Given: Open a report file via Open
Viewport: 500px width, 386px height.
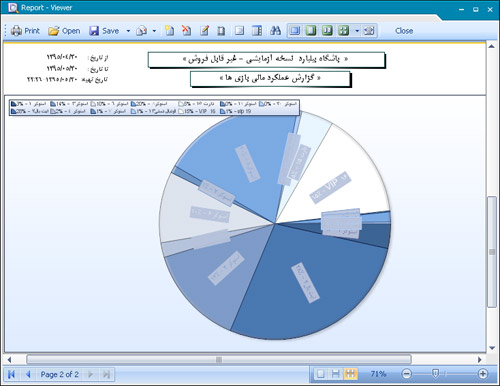Looking at the screenshot, I should point(64,31).
